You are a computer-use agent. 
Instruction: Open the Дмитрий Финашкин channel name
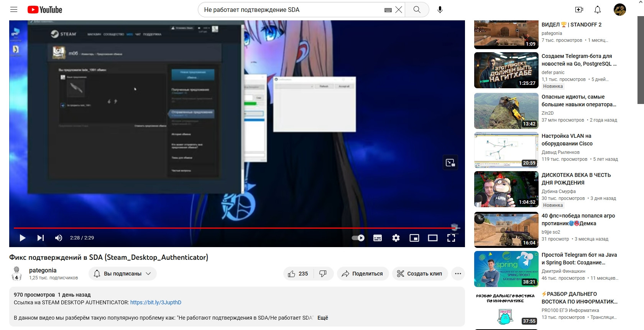pyautogui.click(x=563, y=271)
